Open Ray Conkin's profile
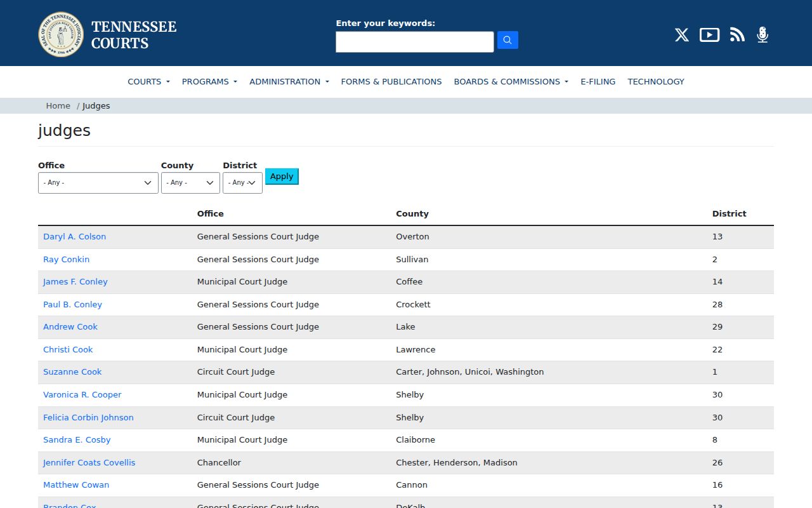Image resolution: width=812 pixels, height=508 pixels. (x=66, y=259)
